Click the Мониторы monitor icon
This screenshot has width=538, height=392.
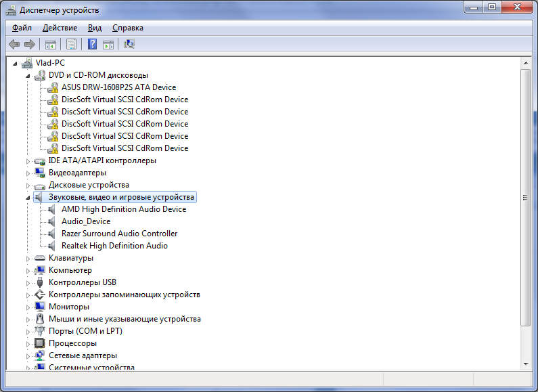(40, 307)
